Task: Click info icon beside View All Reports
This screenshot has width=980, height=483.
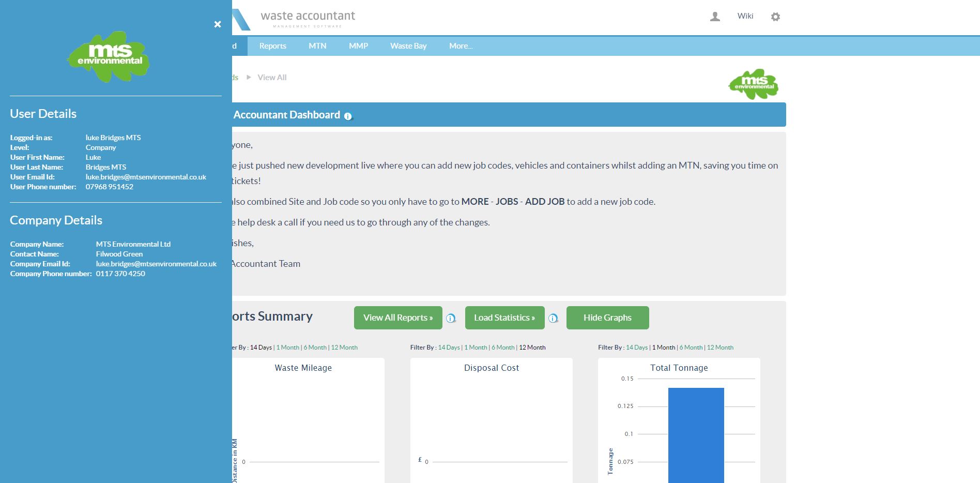Action: click(451, 318)
